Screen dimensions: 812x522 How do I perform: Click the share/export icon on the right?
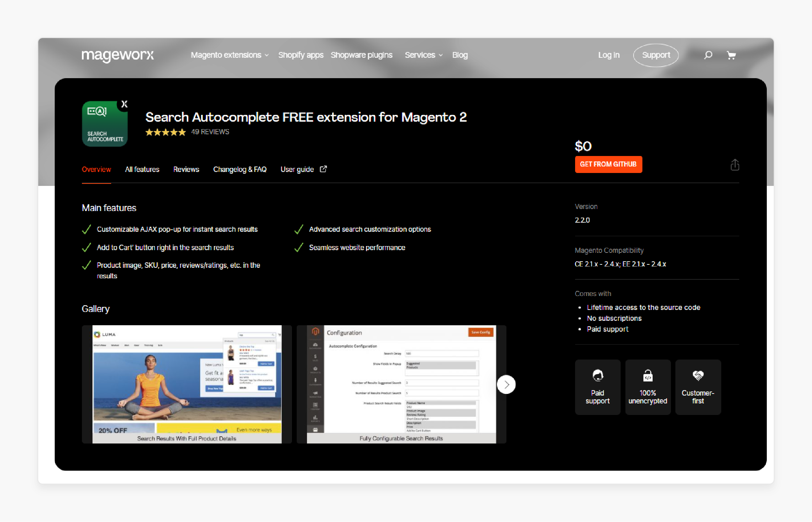pyautogui.click(x=735, y=164)
